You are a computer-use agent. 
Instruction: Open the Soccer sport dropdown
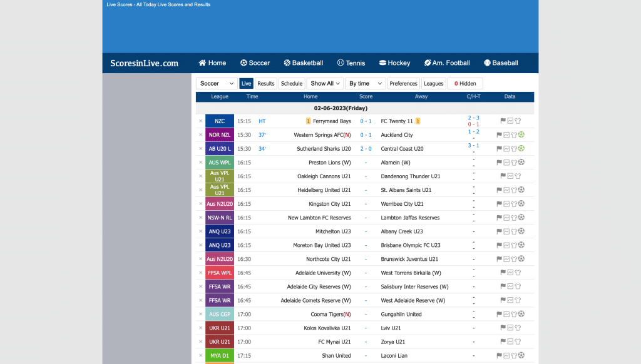point(216,83)
